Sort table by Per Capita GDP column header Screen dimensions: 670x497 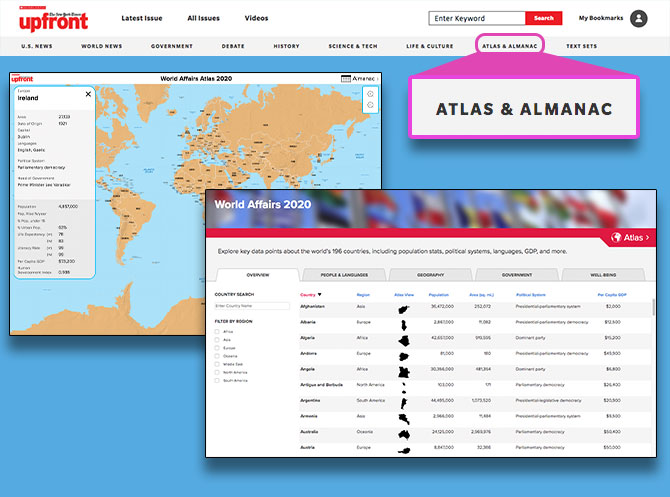point(612,295)
